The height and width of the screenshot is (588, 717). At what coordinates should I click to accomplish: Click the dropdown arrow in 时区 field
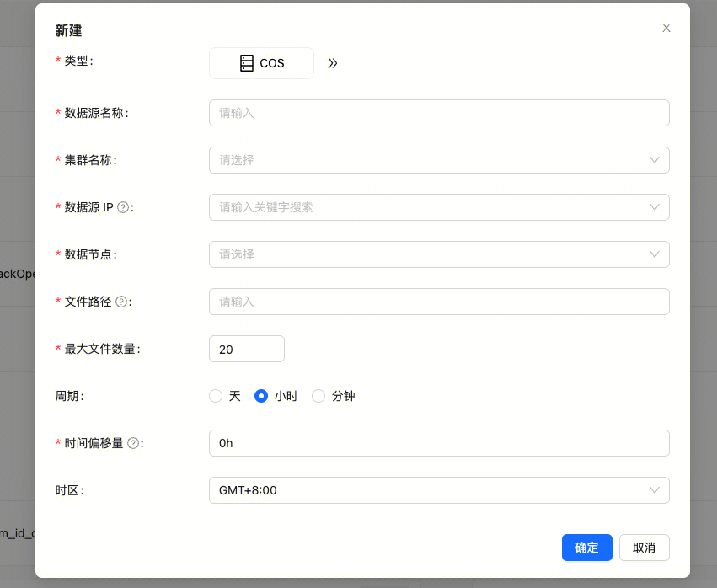tap(655, 490)
